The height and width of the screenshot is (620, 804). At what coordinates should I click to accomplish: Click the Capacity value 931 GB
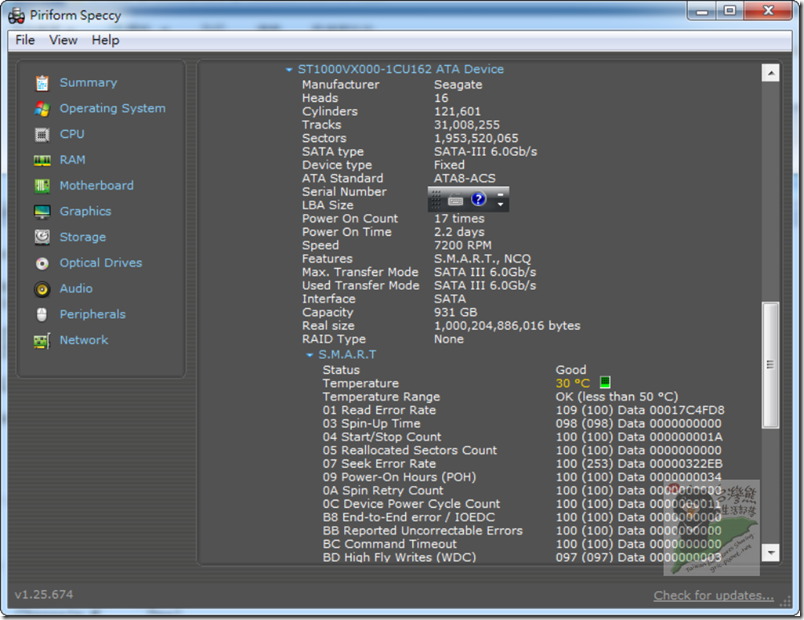click(x=455, y=312)
